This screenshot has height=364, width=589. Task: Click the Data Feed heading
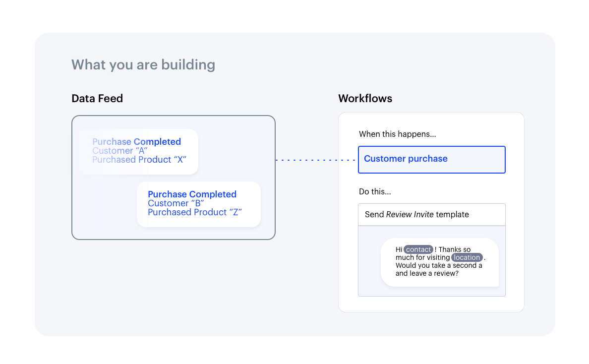tap(97, 98)
